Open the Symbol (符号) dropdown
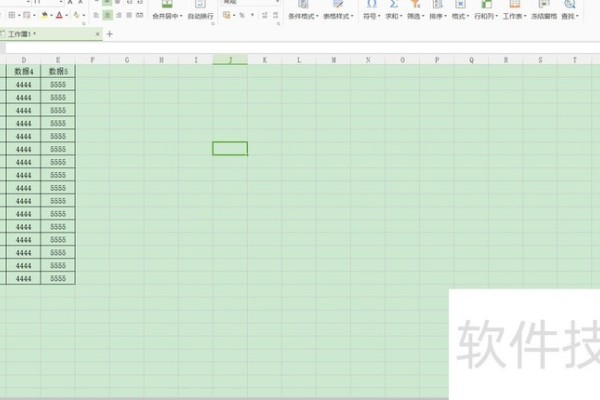This screenshot has width=600, height=400. coord(371,16)
